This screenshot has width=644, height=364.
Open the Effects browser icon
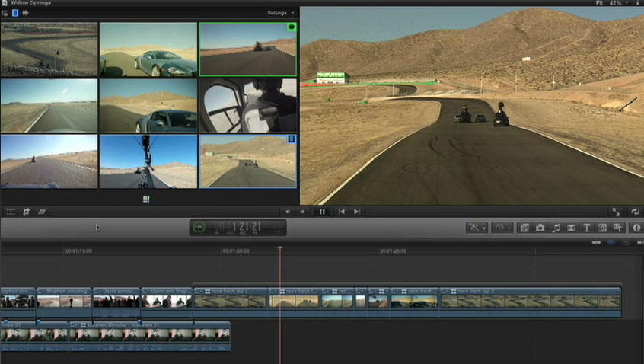click(x=524, y=228)
